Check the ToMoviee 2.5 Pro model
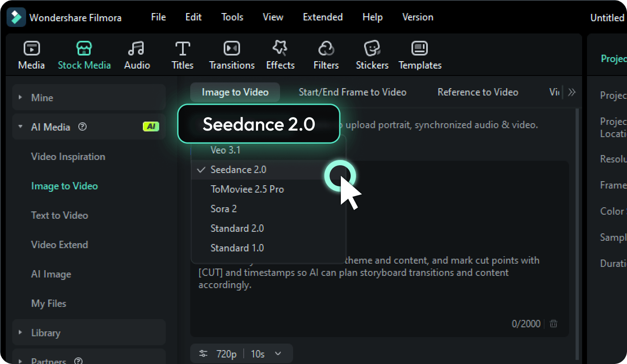This screenshot has height=364, width=627. pos(247,189)
